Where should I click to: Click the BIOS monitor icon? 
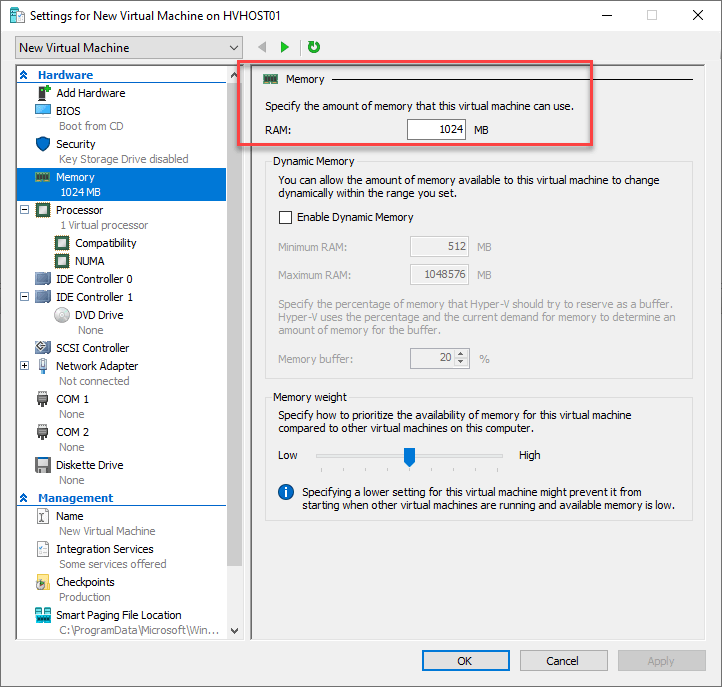pyautogui.click(x=43, y=111)
